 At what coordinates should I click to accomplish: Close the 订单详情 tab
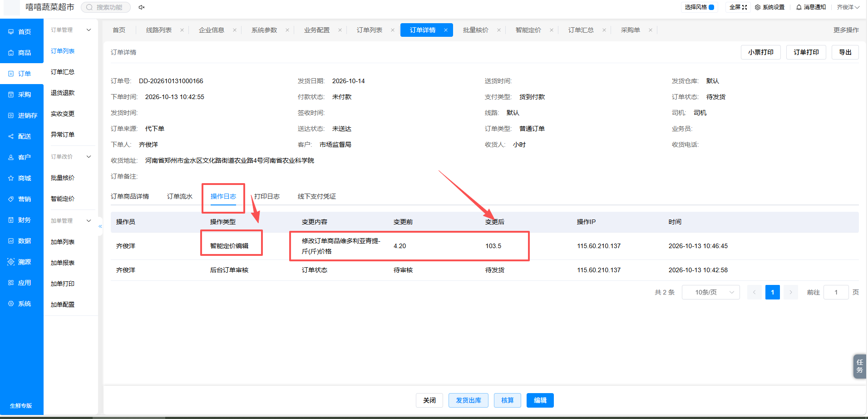(x=446, y=30)
